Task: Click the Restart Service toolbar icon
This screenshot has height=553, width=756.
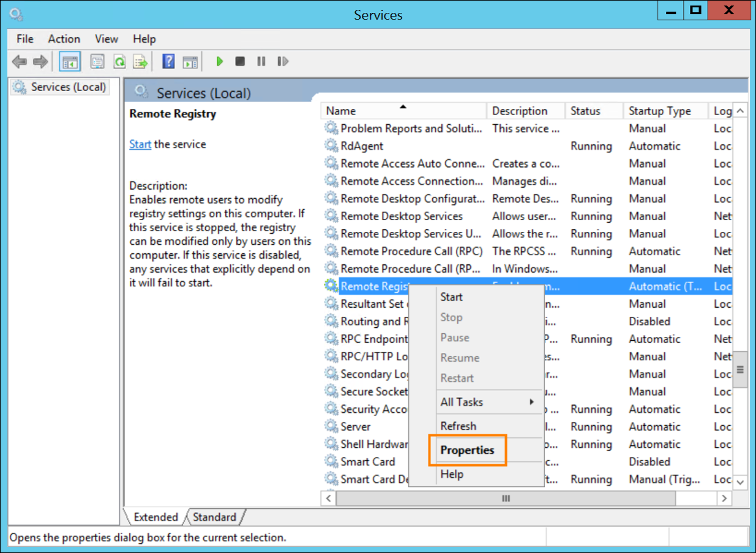Action: coord(282,61)
